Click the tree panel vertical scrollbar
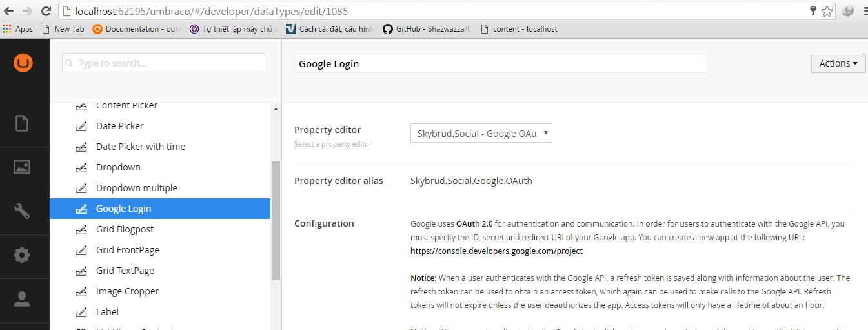The height and width of the screenshot is (330, 868). coord(276,220)
